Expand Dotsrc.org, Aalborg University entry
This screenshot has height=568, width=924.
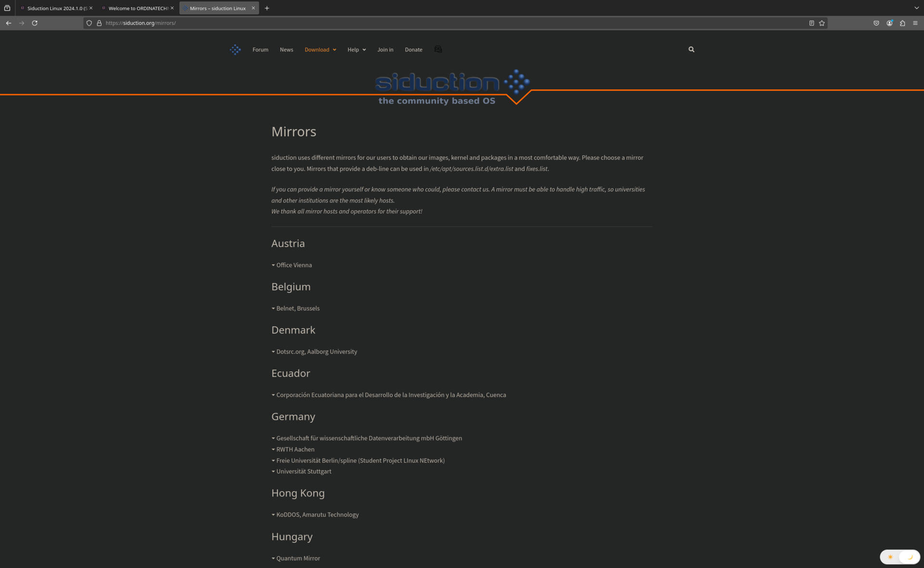[314, 352]
